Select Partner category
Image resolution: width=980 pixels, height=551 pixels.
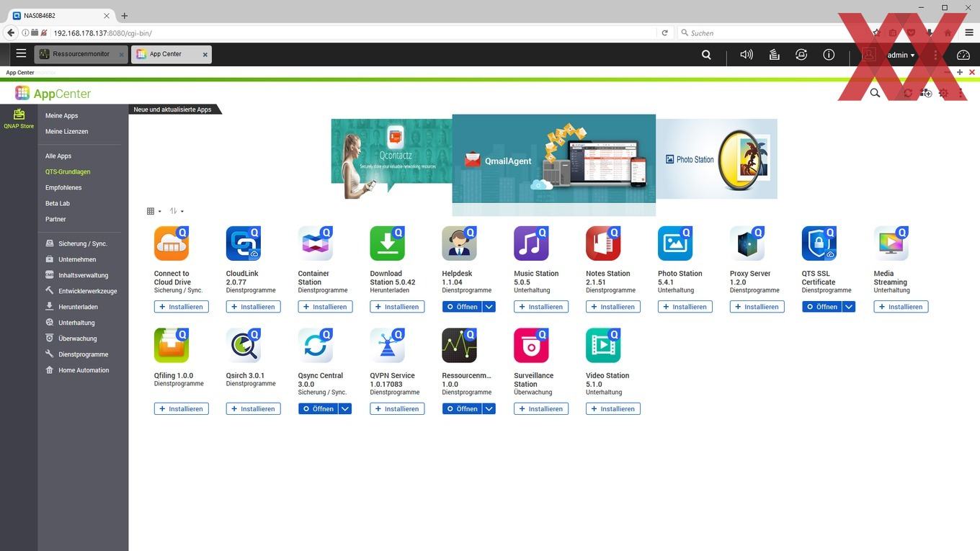(x=55, y=219)
